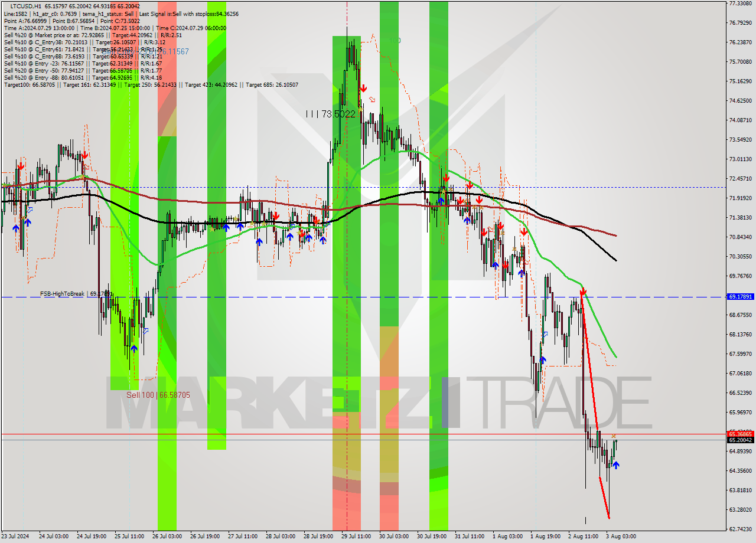Click the '1 Aug 03:00' time axis label
Screen dimensions: 756x543
(x=507, y=537)
